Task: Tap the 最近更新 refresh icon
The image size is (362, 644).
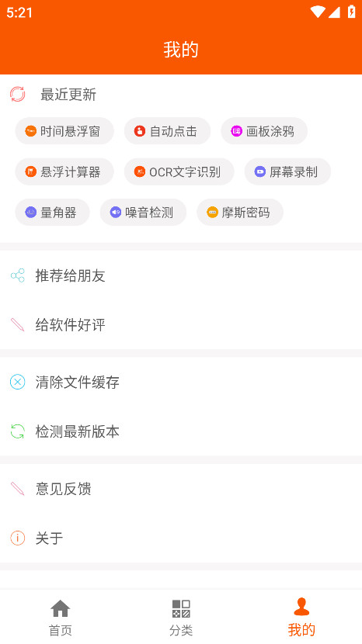Action: pos(17,95)
